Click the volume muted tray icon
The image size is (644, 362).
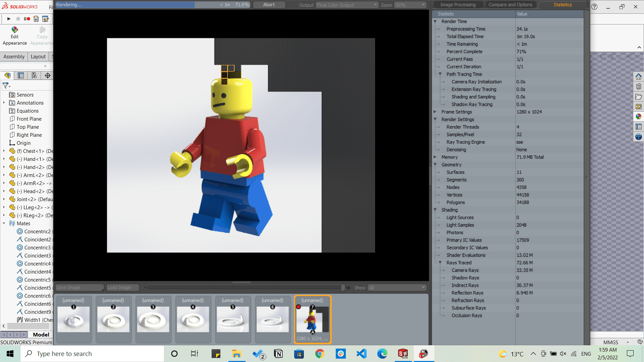tap(563, 354)
